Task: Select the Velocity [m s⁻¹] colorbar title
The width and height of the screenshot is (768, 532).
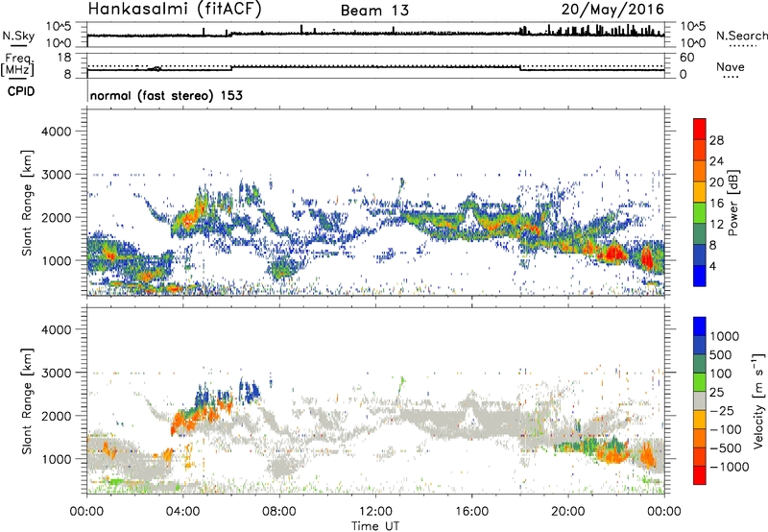Action: (758, 400)
